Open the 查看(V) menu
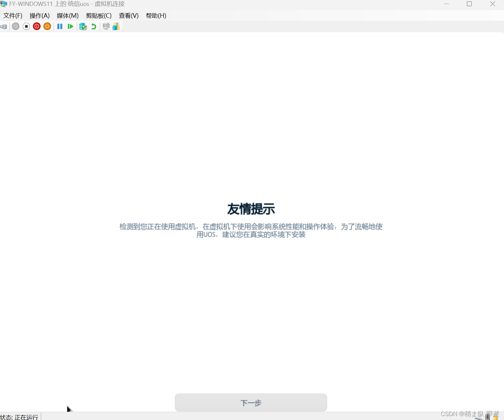The image size is (504, 420). 128,15
